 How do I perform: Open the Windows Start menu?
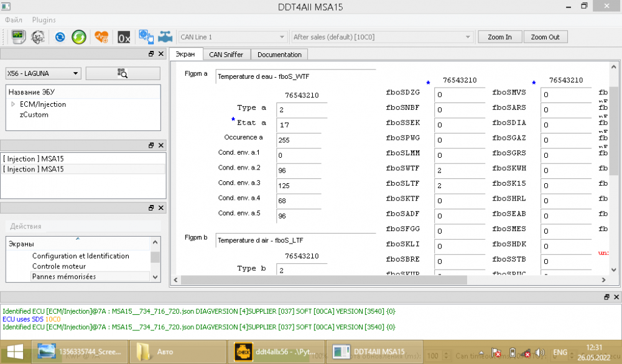[15, 352]
